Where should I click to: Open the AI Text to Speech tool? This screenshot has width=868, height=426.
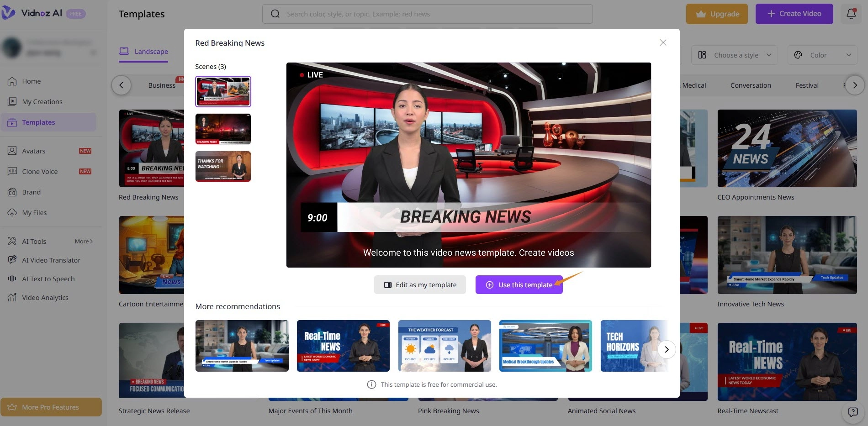click(48, 279)
